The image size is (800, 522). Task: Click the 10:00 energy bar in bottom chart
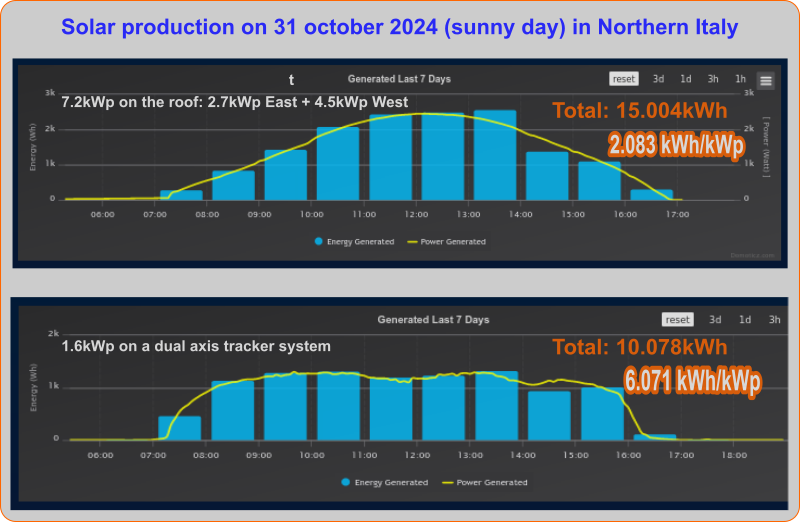[x=338, y=406]
